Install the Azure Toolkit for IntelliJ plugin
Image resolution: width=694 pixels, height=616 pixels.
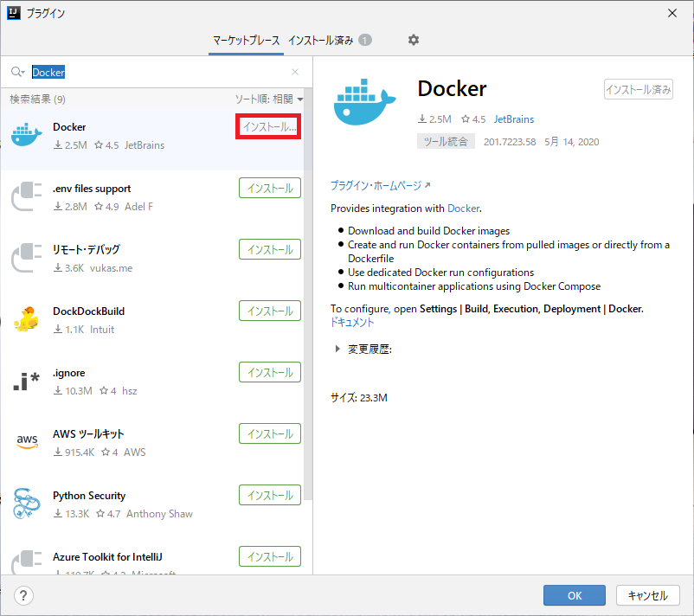pyautogui.click(x=270, y=556)
